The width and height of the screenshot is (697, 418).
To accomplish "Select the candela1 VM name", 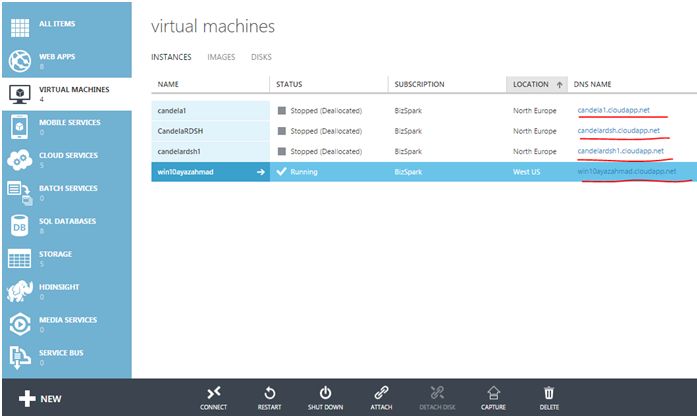I will [172, 110].
